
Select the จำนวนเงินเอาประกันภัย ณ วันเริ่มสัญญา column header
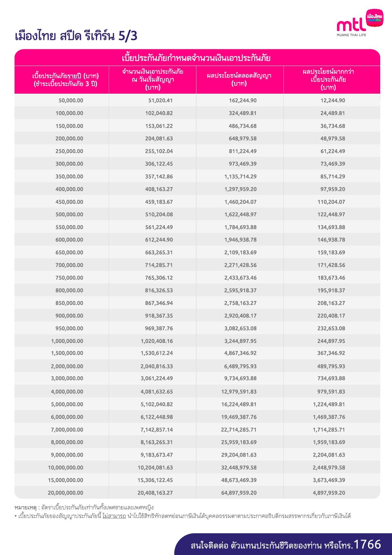point(153,79)
